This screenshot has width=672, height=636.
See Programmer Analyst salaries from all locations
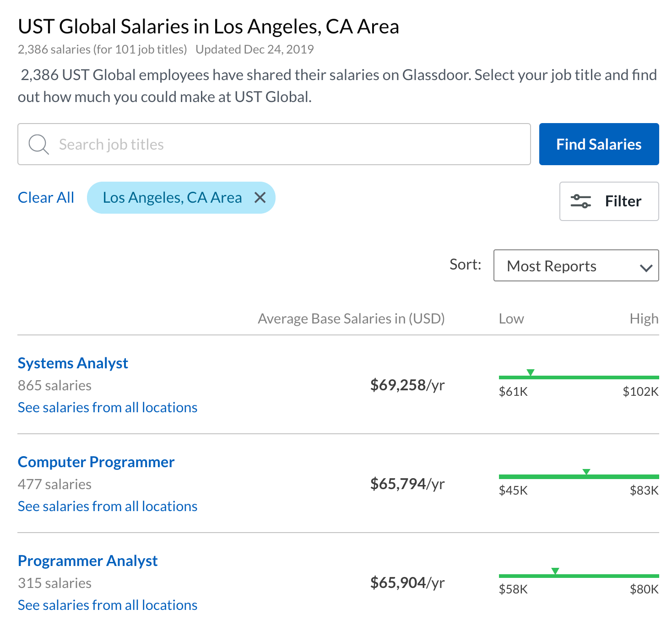tap(108, 605)
